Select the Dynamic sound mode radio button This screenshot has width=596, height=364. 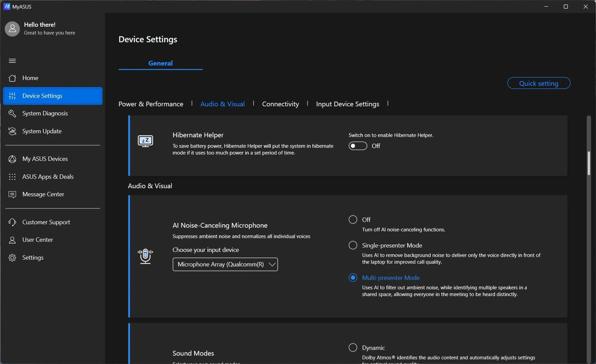coord(353,348)
